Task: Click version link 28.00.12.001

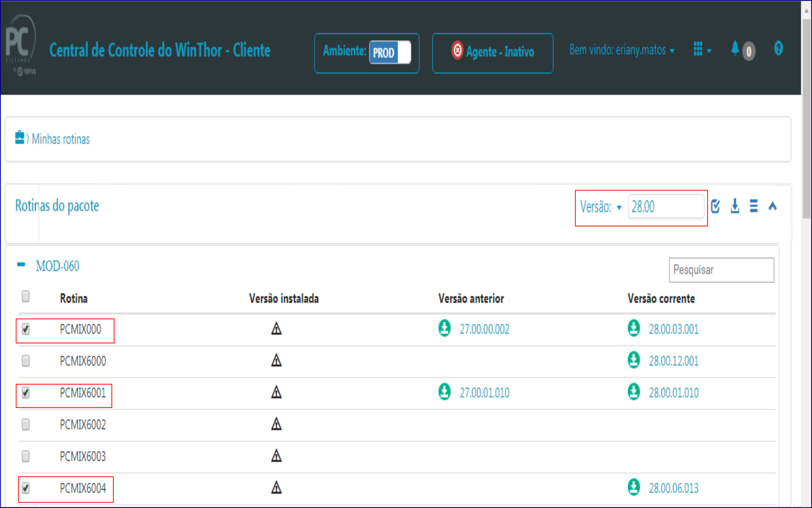Action: [674, 361]
